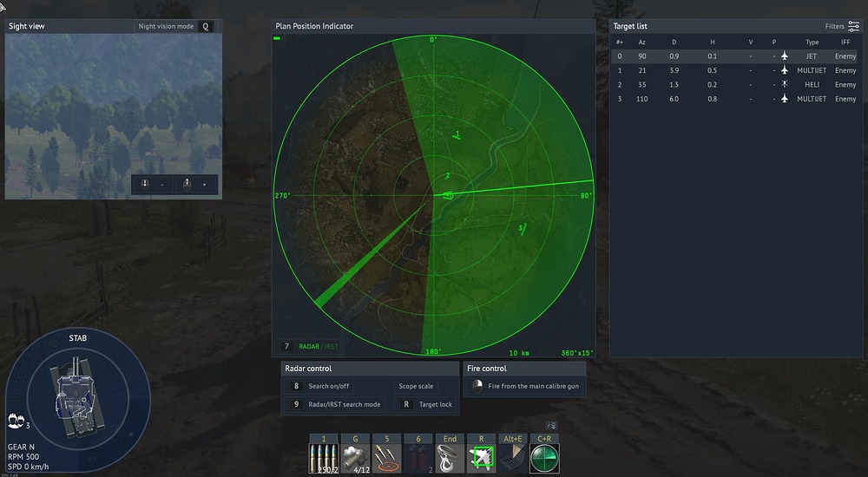This screenshot has height=477, width=868.
Task: Activate the smoke grenade launcher icon
Action: click(355, 458)
